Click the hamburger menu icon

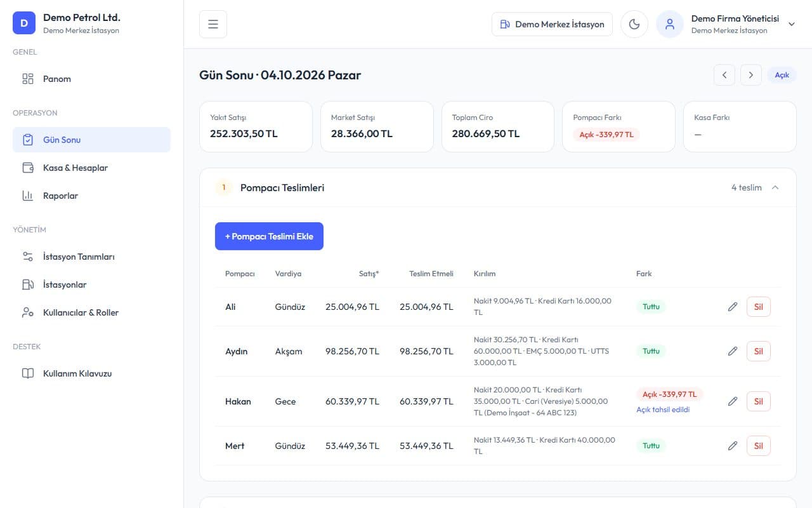point(213,24)
